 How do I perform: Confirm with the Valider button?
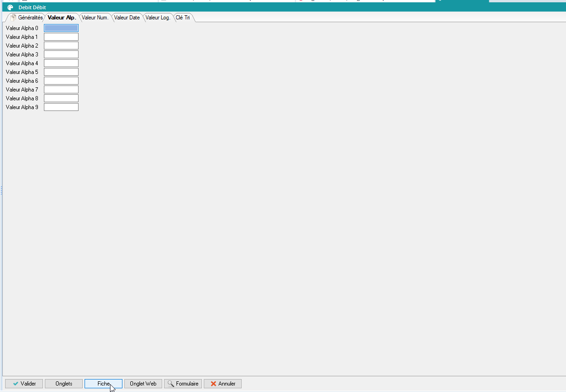(24, 384)
